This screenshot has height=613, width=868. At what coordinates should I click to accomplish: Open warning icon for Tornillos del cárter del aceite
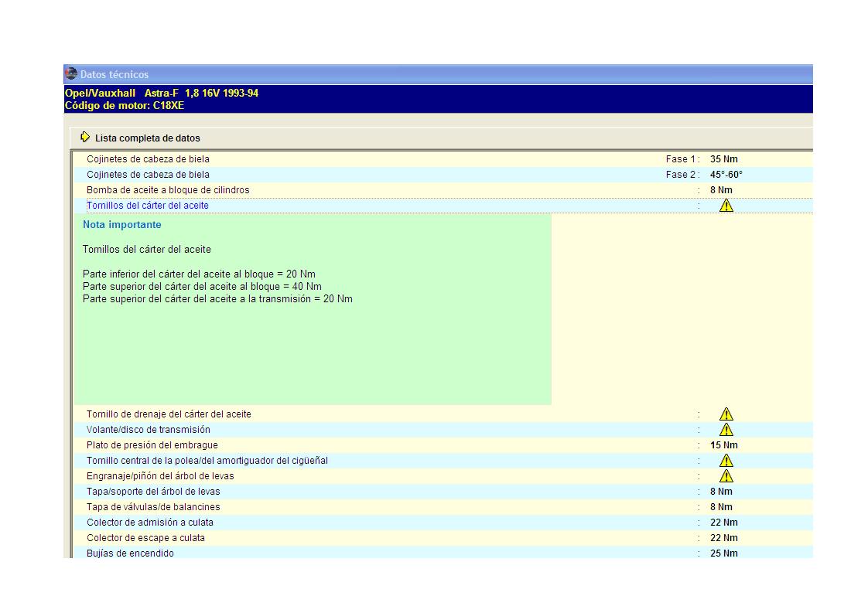(726, 206)
